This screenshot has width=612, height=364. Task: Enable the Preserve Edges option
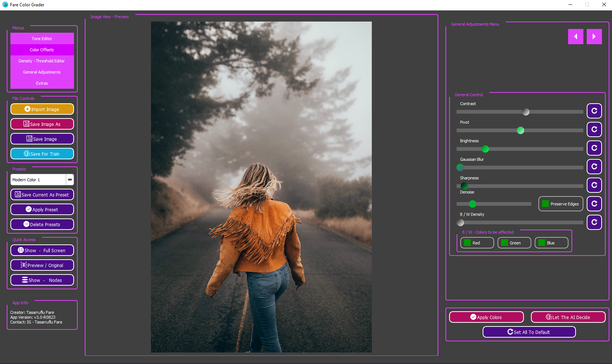545,204
